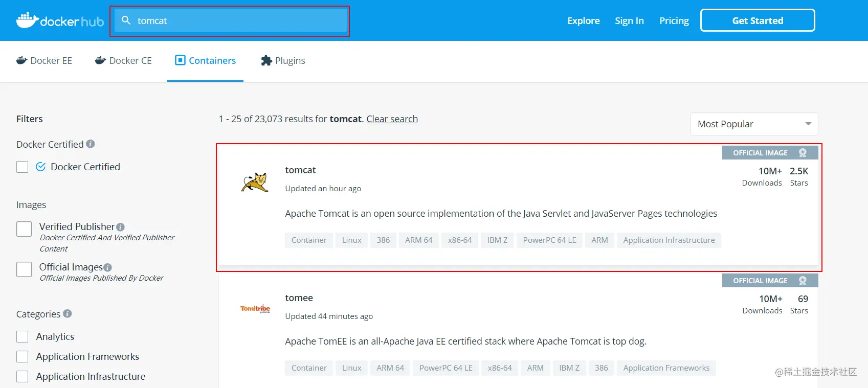
Task: Click the Linux tag on tomcat
Action: point(352,240)
